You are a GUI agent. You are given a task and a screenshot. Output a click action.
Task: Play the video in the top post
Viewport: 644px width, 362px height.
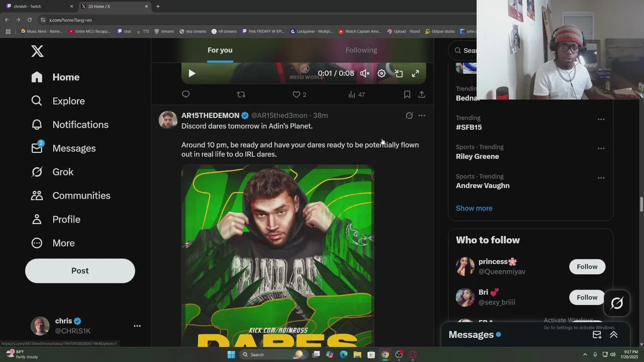coord(192,73)
